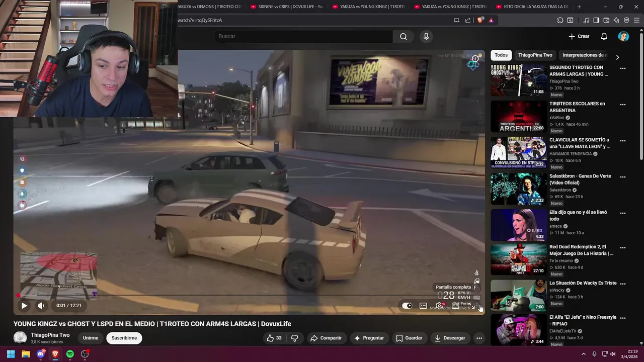644x362 pixels.
Task: Open Brave Rewards triangle icon
Action: [x=491, y=20]
